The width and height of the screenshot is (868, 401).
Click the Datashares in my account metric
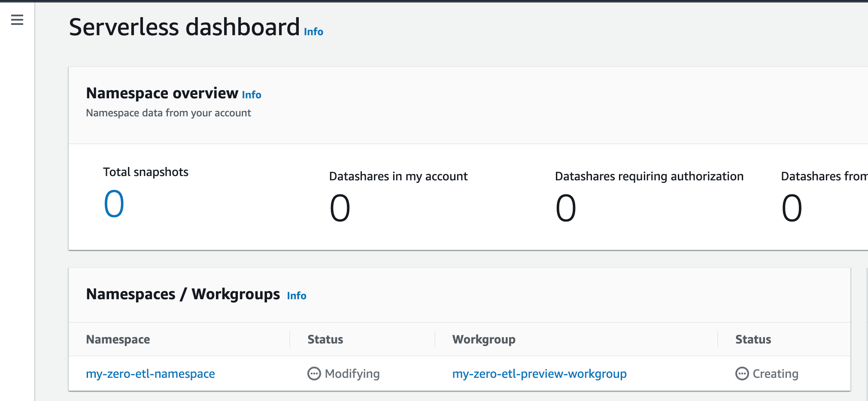click(x=339, y=207)
